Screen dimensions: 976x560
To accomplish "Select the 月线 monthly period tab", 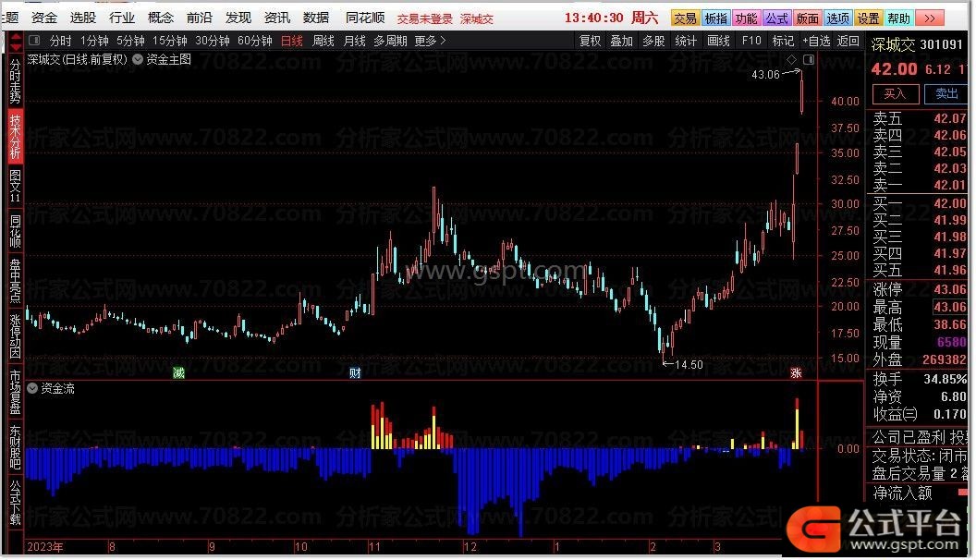I will (x=354, y=41).
